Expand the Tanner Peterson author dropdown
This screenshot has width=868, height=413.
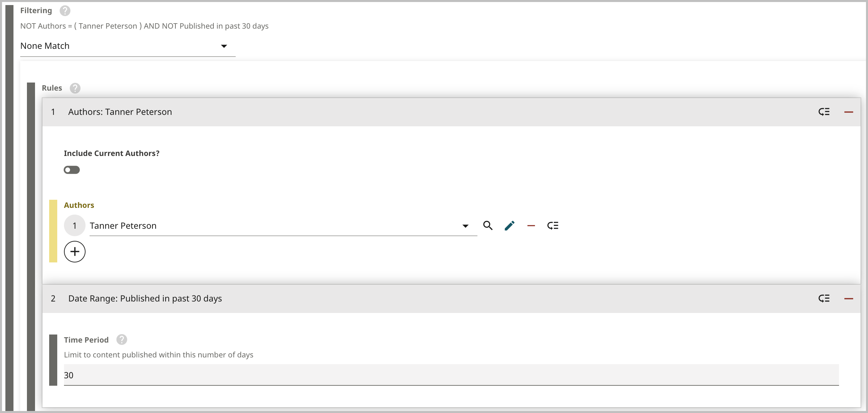point(465,226)
